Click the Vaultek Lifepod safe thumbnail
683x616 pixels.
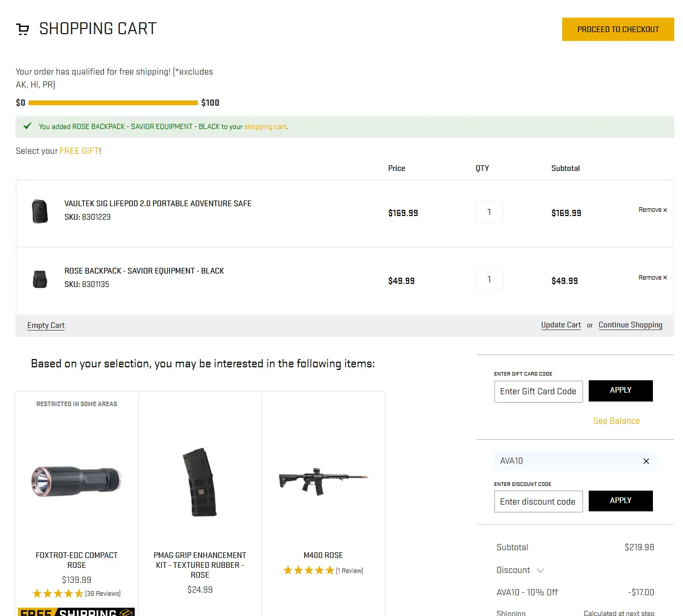[x=40, y=211]
